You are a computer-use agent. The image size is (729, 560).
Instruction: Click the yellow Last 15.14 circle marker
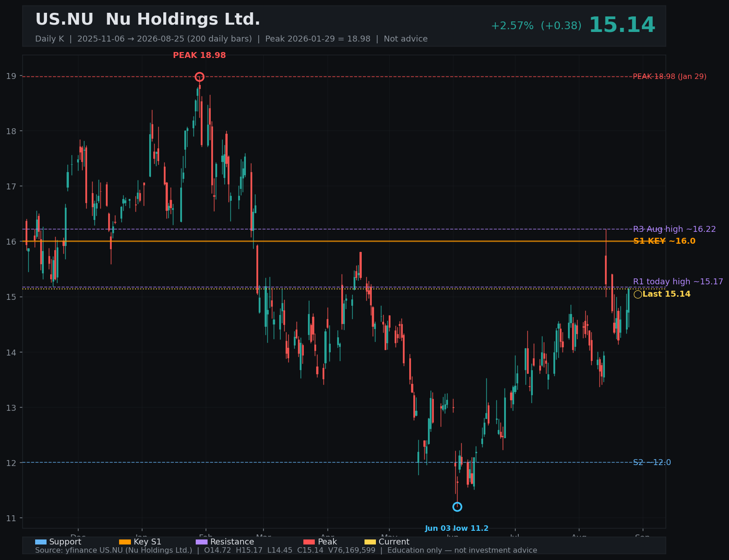(x=638, y=294)
